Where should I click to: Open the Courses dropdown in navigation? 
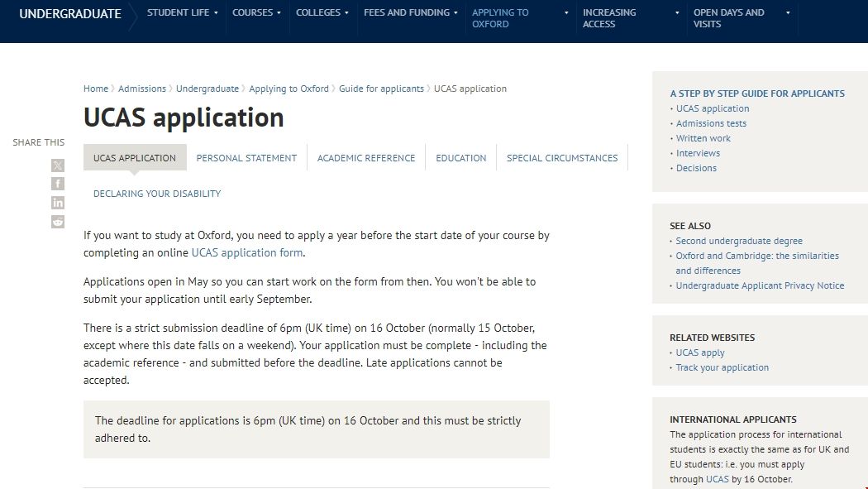click(256, 13)
